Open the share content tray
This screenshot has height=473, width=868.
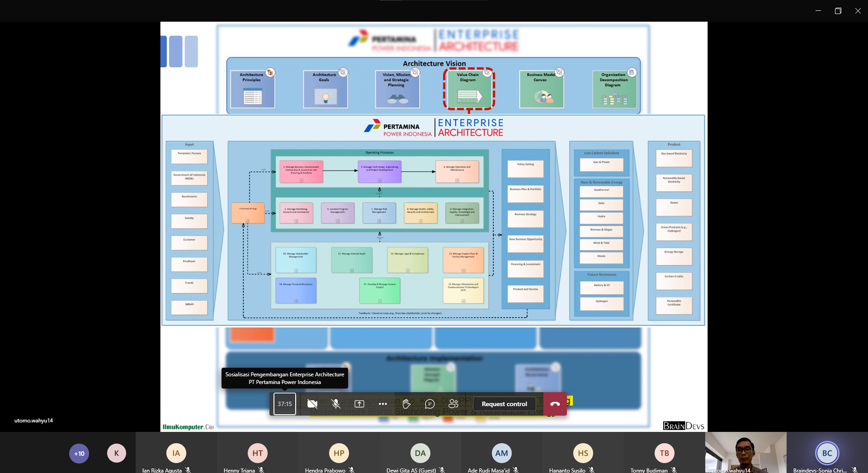pyautogui.click(x=359, y=404)
